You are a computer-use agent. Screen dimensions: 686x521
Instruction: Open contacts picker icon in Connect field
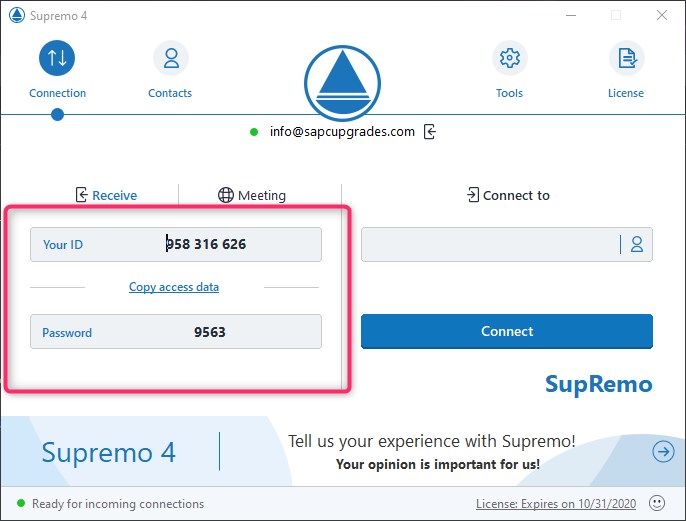click(637, 244)
